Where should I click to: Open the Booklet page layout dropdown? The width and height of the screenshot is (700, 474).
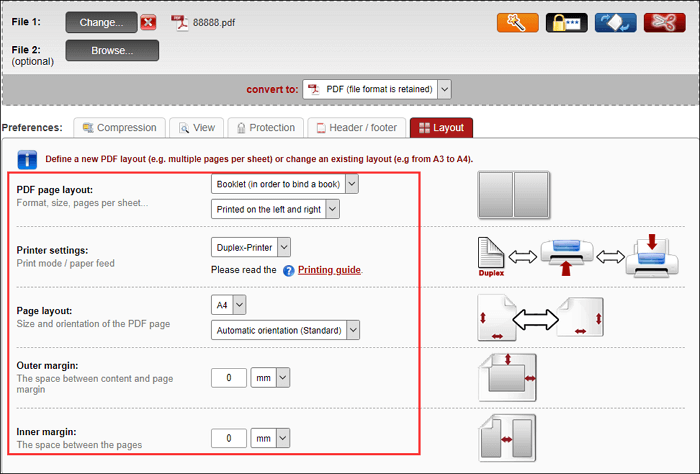click(284, 184)
